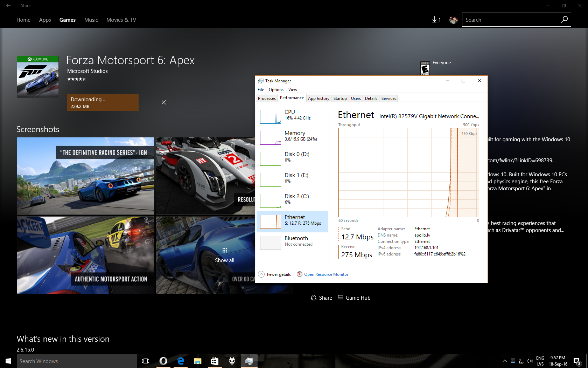Open the Task Manager Options menu
The width and height of the screenshot is (588, 368).
pyautogui.click(x=276, y=90)
